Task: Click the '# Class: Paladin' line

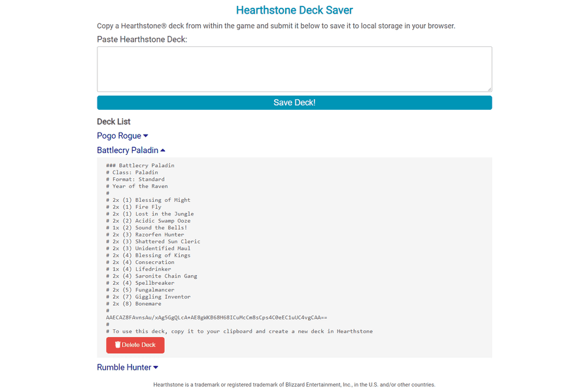Action: 132,172
